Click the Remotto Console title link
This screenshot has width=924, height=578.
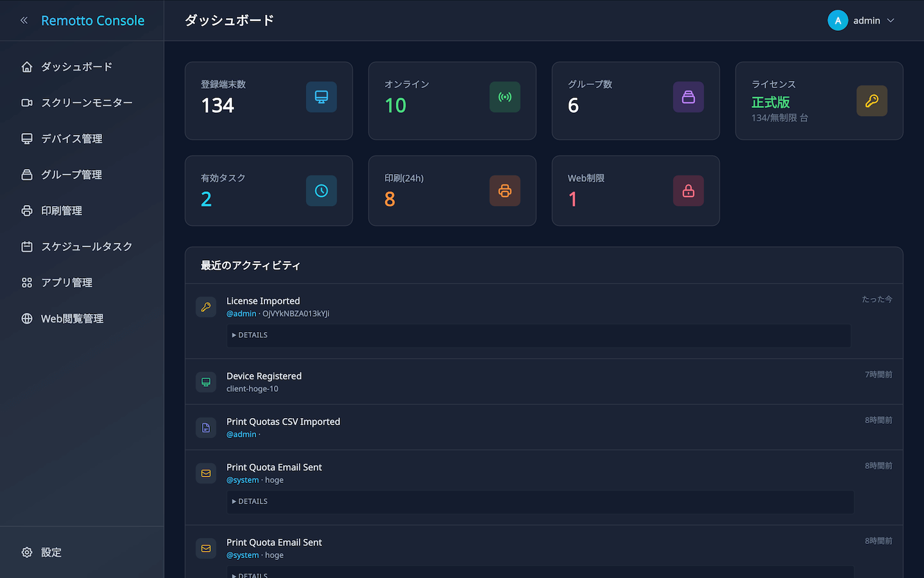(93, 21)
